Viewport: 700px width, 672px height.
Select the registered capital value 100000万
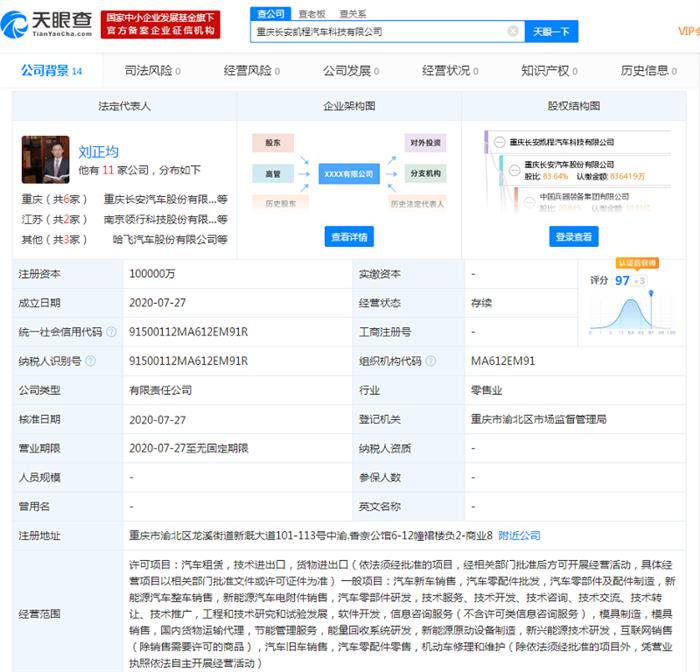152,274
